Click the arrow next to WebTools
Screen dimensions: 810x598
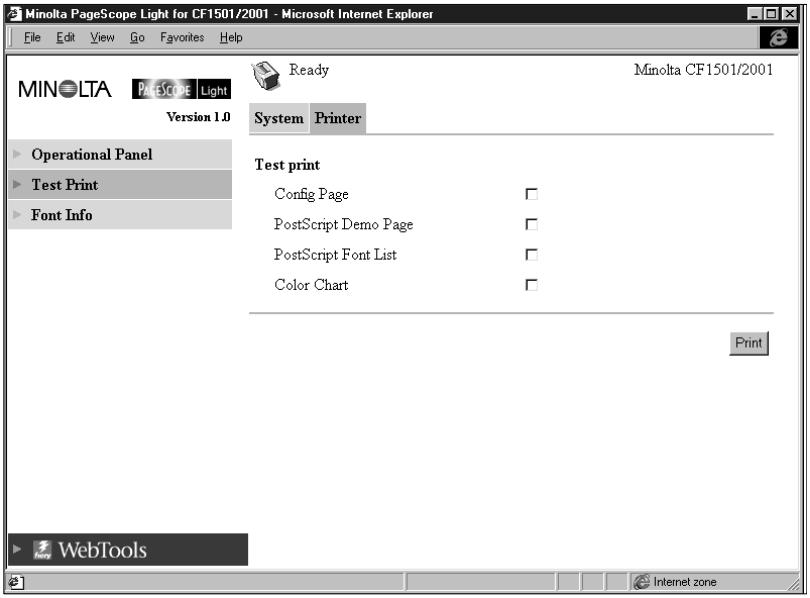point(17,549)
